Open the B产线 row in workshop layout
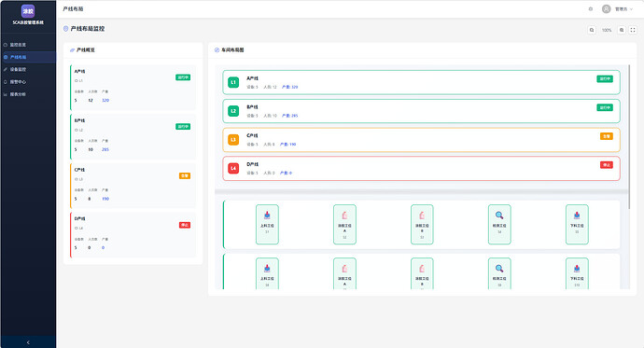 coord(421,111)
